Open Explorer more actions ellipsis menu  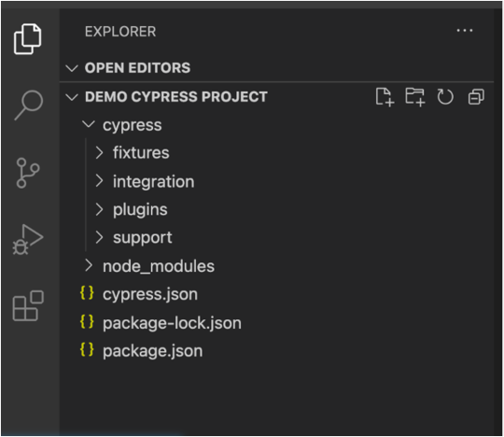[x=465, y=31]
